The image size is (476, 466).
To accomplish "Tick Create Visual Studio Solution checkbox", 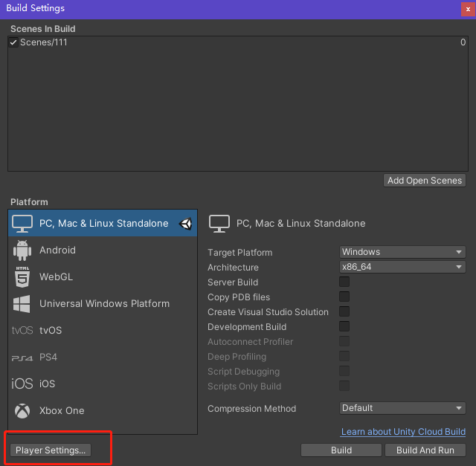I will coord(344,311).
